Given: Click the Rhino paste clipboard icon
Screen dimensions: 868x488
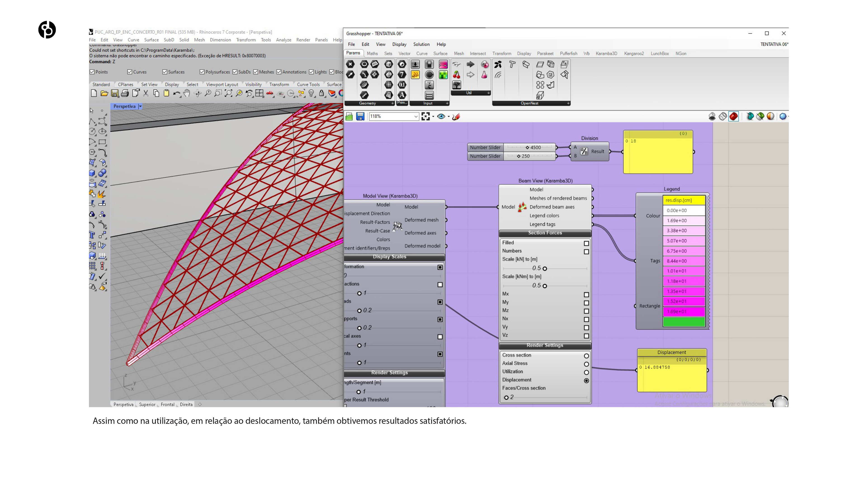Looking at the screenshot, I should (166, 93).
